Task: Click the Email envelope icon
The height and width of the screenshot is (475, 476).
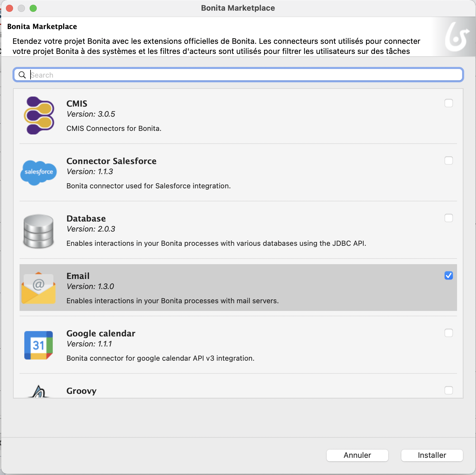Action: point(39,288)
